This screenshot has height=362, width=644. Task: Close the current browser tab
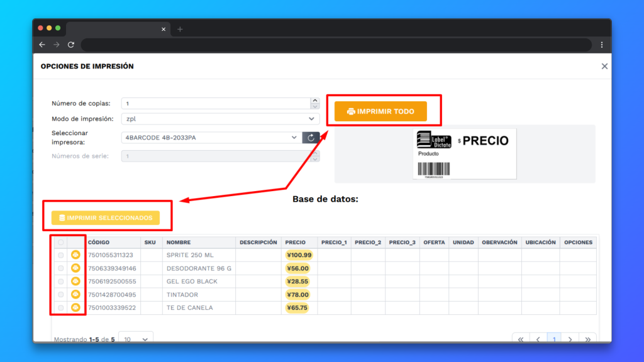coord(164,29)
